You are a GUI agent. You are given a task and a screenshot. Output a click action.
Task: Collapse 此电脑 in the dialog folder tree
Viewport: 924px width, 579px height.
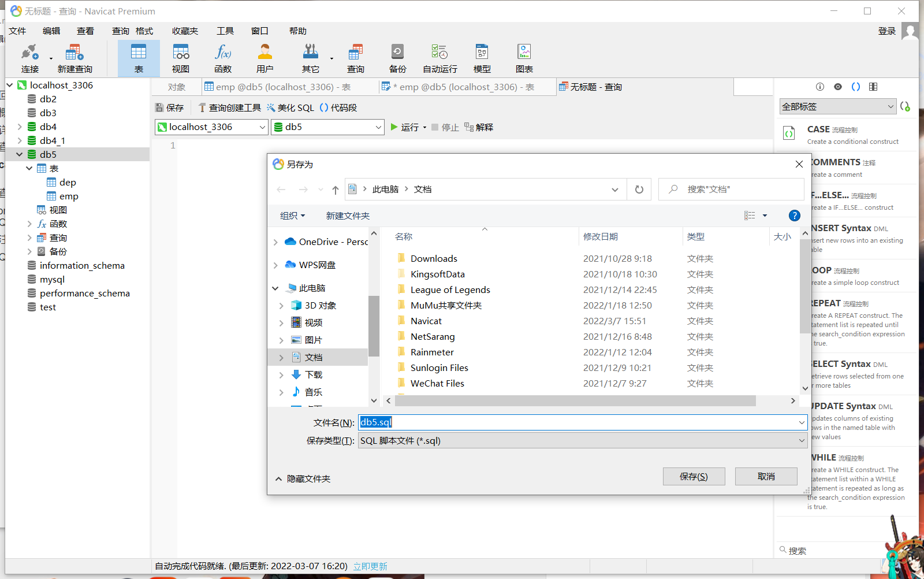(275, 288)
